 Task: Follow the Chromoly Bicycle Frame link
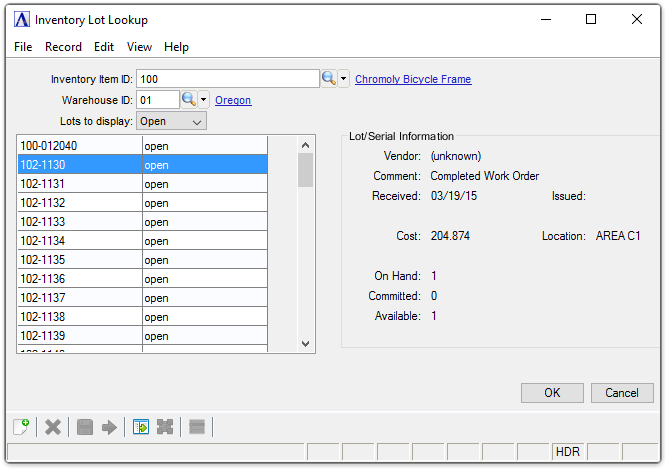(413, 79)
